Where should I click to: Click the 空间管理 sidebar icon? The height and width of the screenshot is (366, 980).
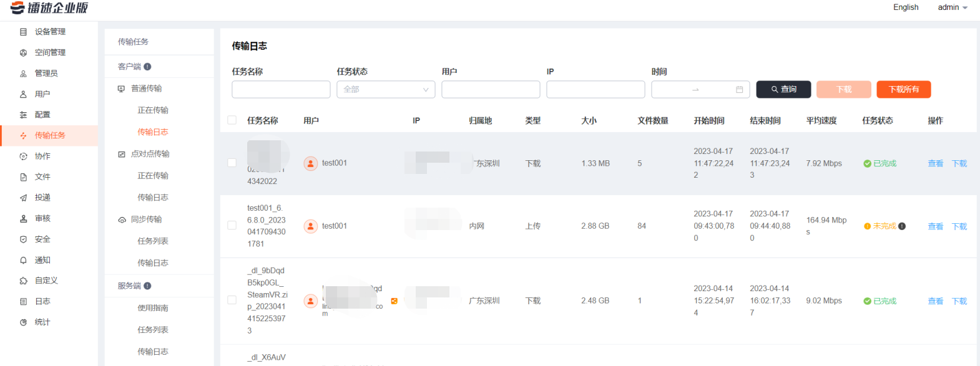[23, 53]
